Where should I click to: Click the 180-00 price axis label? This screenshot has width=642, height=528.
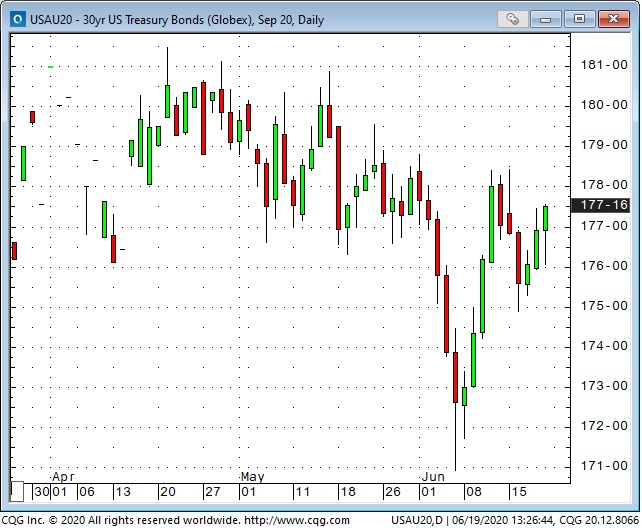[604, 105]
